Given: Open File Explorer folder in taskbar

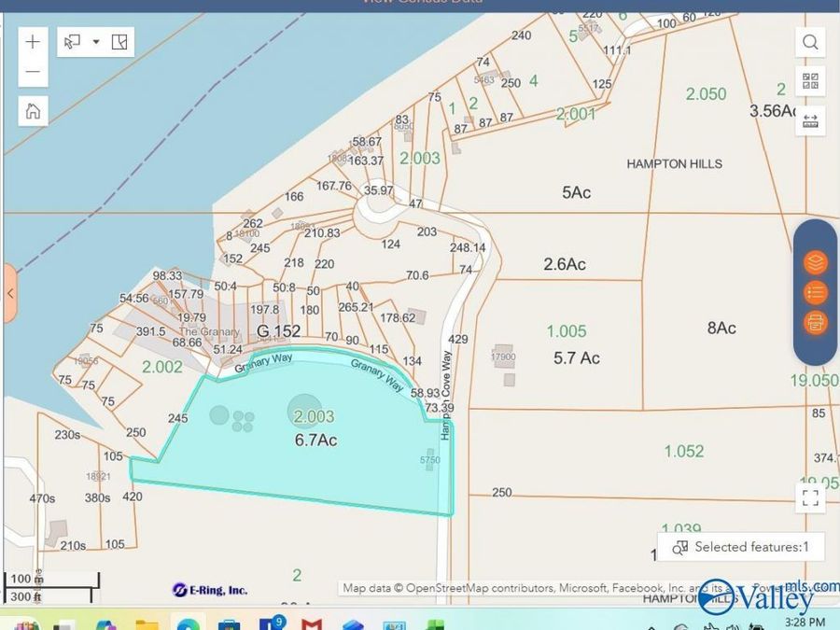Looking at the screenshot, I should point(147,623).
